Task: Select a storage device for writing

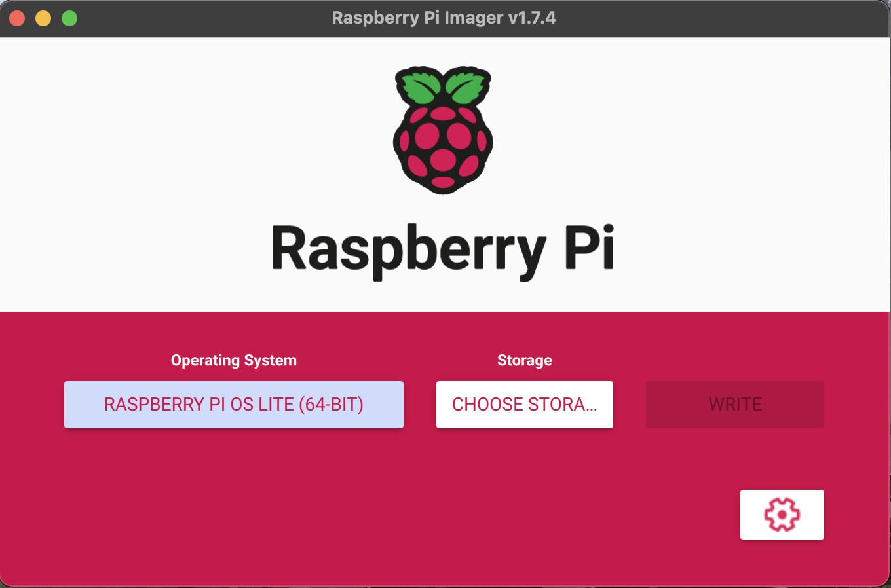Action: [524, 404]
